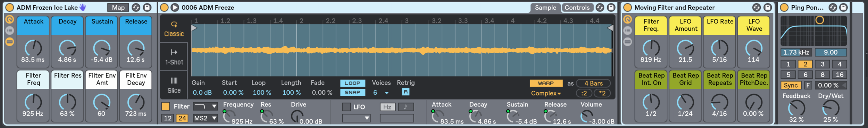Toggle the Retrig R button

(x=406, y=92)
